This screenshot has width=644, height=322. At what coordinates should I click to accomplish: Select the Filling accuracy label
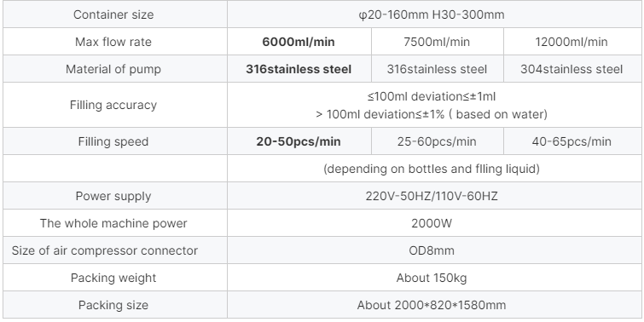tap(113, 105)
